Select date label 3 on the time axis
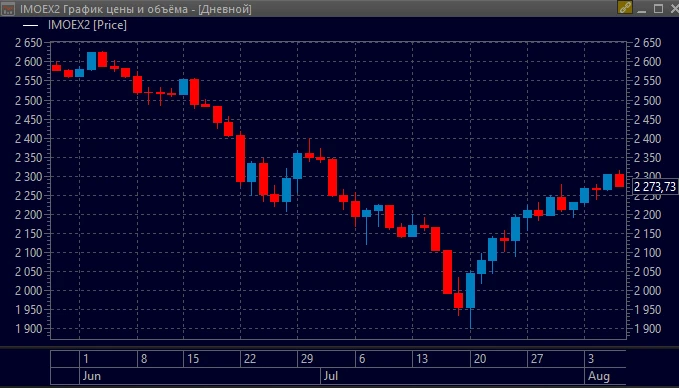 point(591,359)
